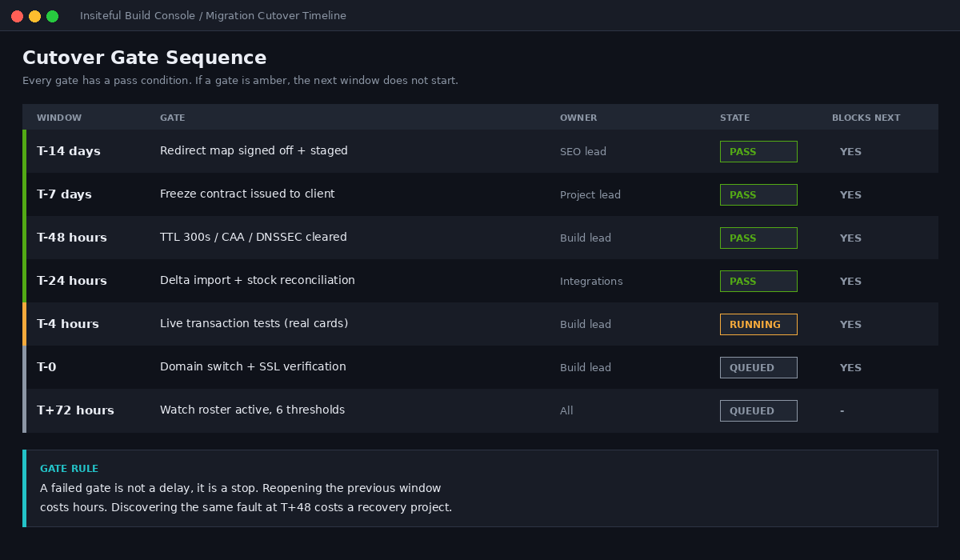
Task: Click the PASS badge for T-24 hours
Action: pos(758,281)
